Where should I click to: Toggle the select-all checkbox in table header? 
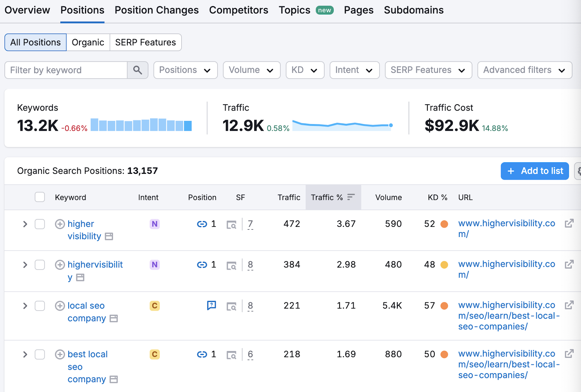(40, 197)
